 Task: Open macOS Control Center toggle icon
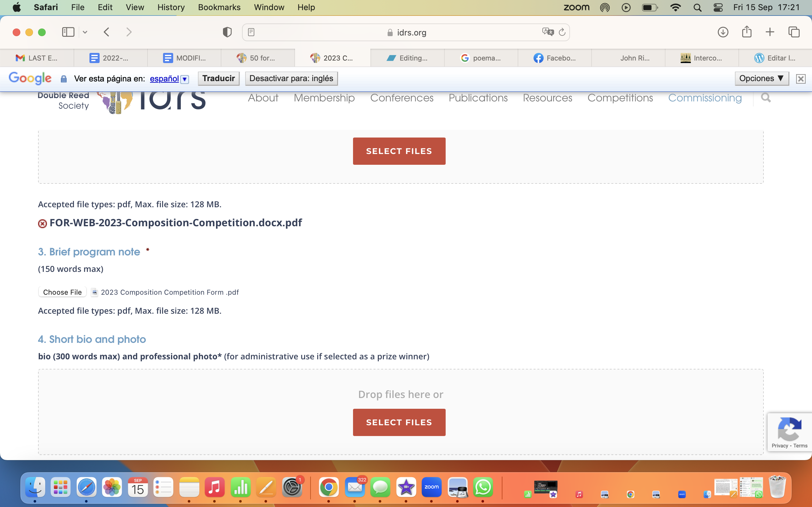(x=718, y=7)
